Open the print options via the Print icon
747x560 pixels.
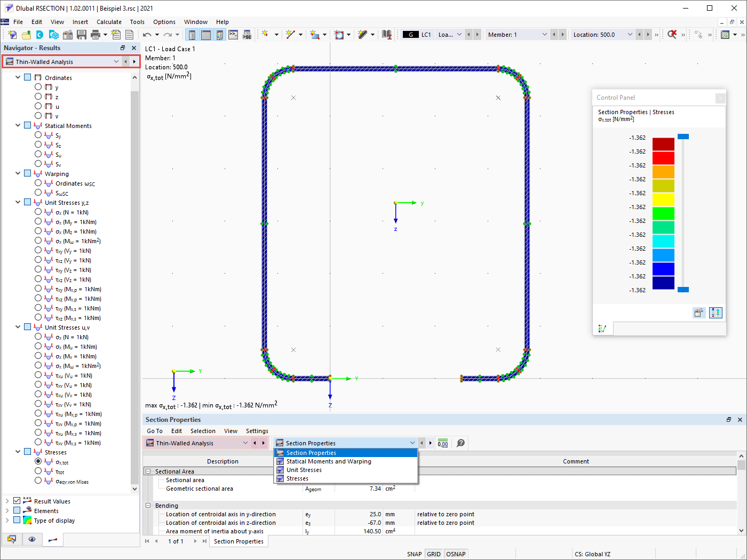pyautogui.click(x=96, y=34)
